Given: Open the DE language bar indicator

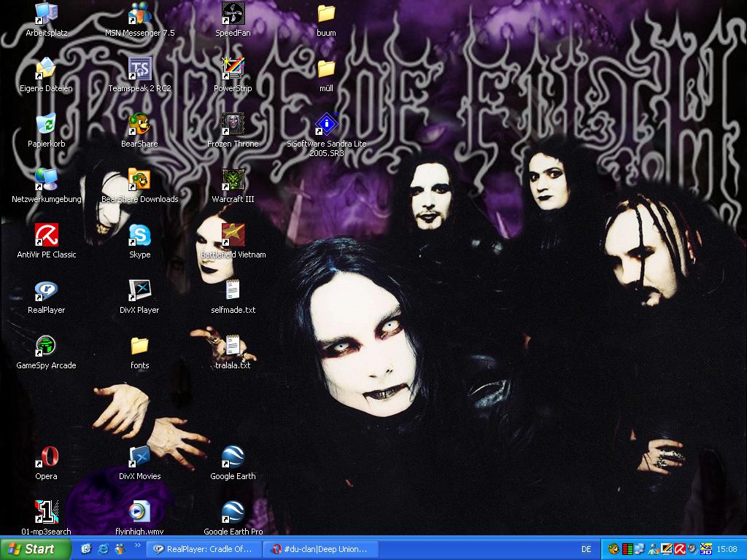Looking at the screenshot, I should click(586, 549).
